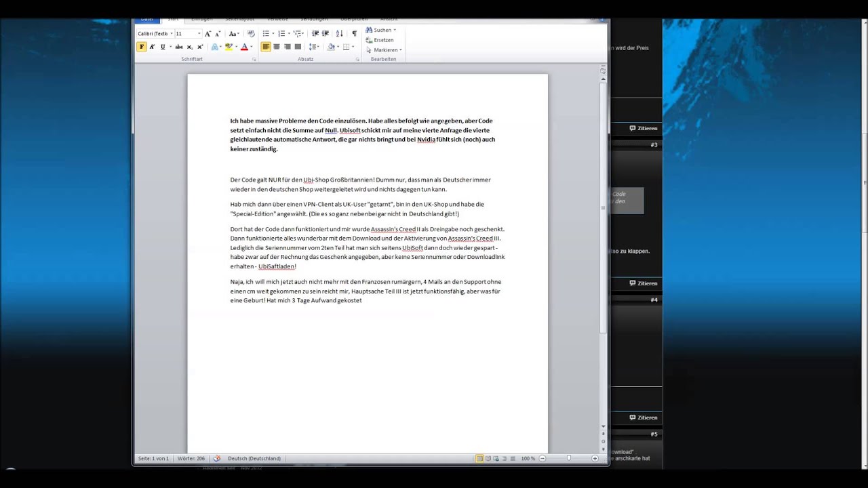Screen dimensions: 868x488
Task: Click the zoom out minus button
Action: point(542,458)
